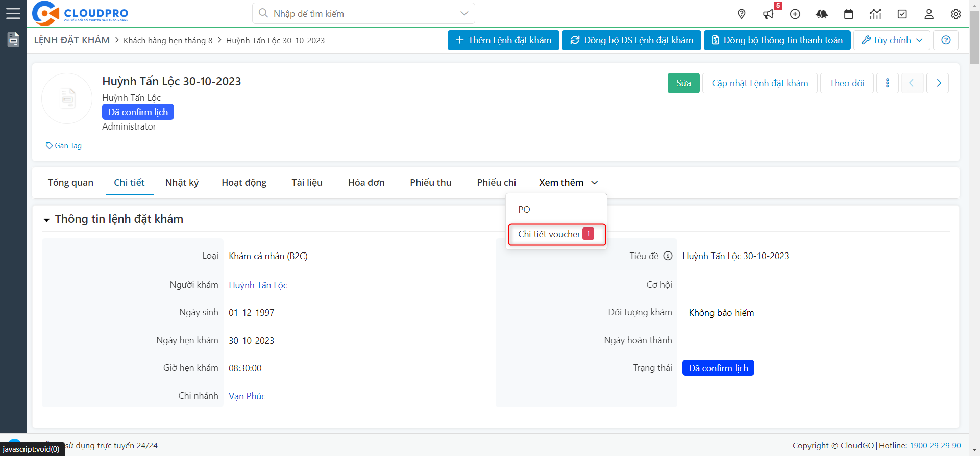
Task: Switch to the Nhật ký tab
Action: click(182, 183)
